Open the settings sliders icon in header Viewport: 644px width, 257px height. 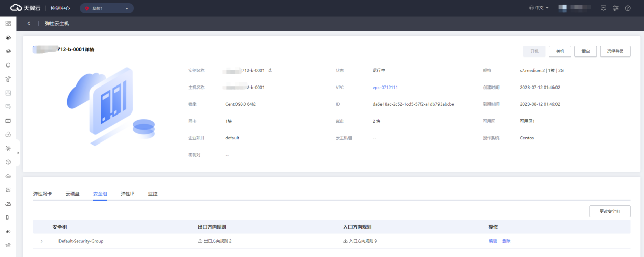point(616,8)
